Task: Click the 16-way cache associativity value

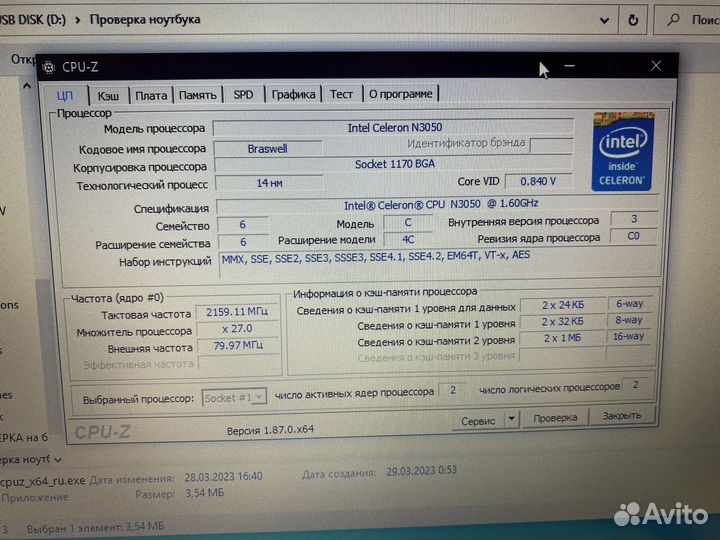Action: coord(629,337)
